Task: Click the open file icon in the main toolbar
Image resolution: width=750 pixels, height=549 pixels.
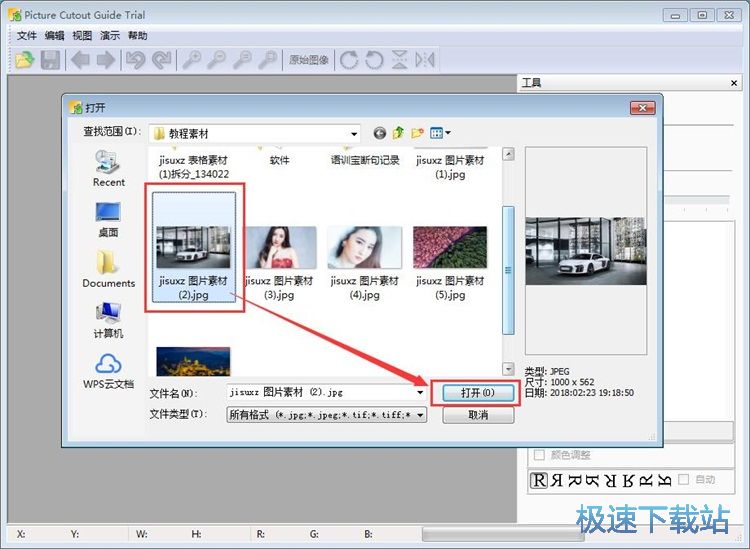Action: [24, 60]
